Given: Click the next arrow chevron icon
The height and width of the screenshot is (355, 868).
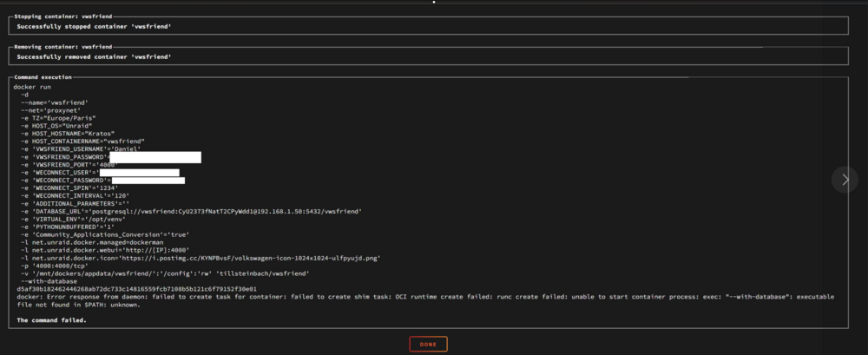Looking at the screenshot, I should click(845, 180).
